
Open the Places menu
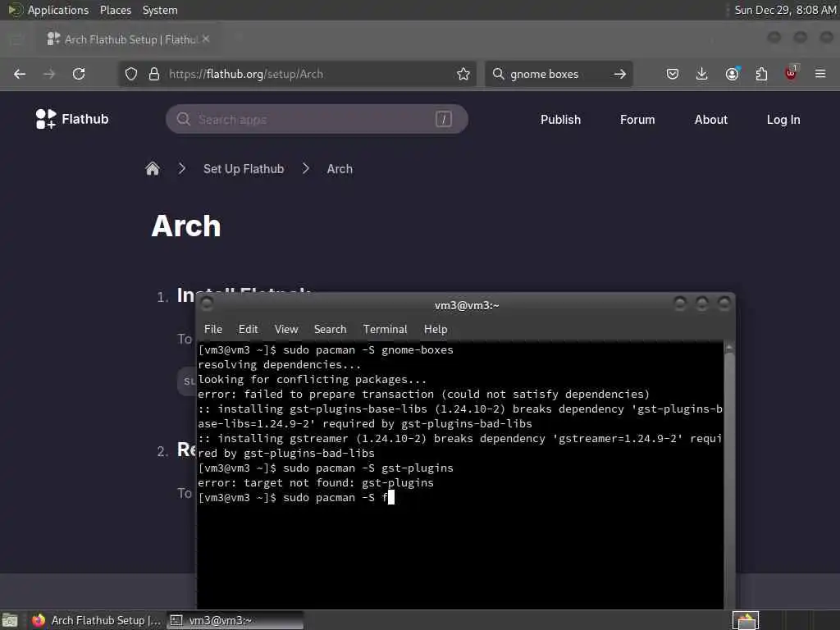point(115,10)
